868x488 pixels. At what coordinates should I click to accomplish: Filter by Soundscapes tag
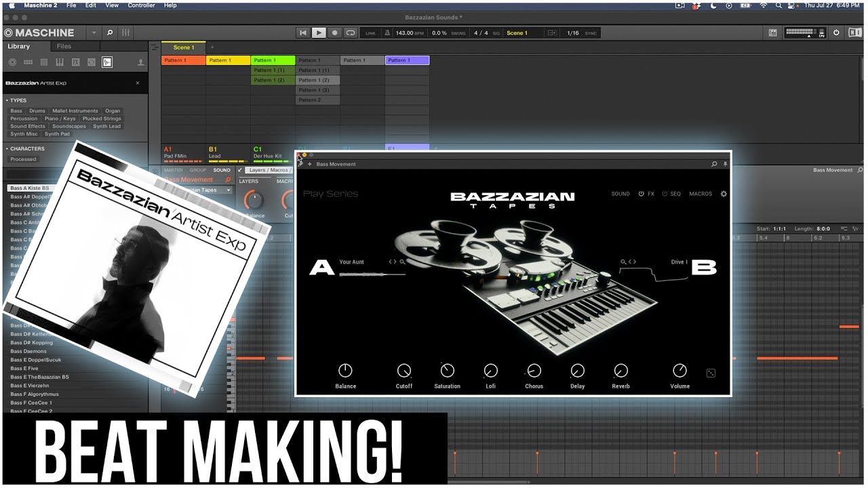(x=69, y=126)
